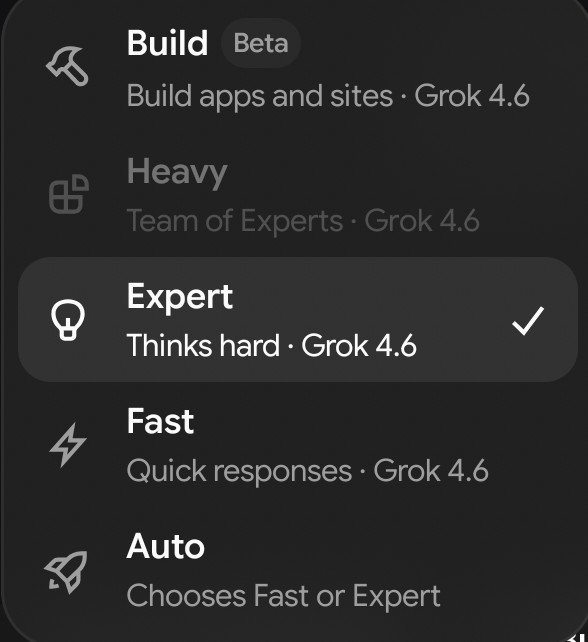Click the lightning bolt Fast icon

(68, 445)
